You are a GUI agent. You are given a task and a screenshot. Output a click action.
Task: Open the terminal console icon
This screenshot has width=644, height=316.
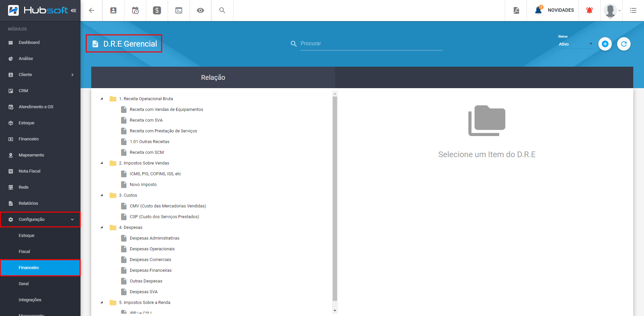tap(179, 10)
